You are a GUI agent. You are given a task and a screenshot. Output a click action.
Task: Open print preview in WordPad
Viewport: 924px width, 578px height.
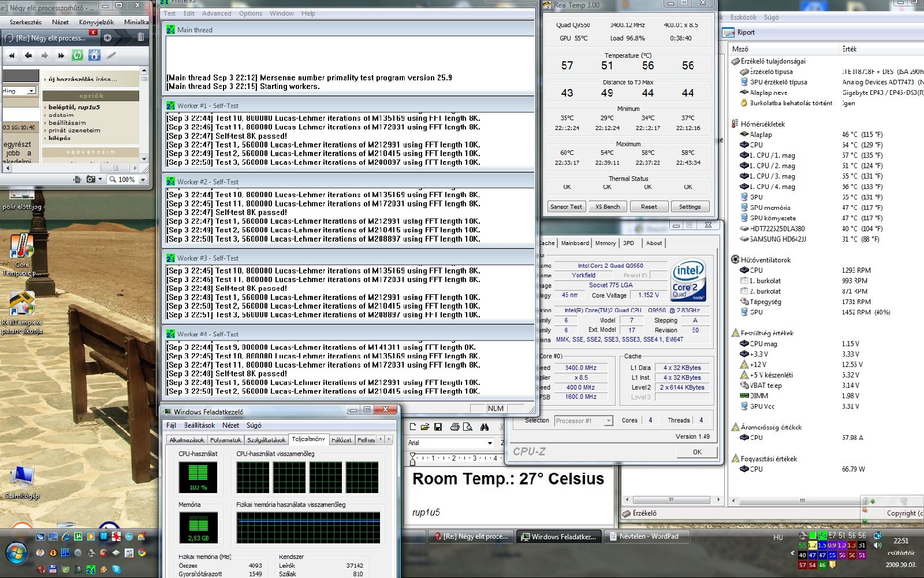point(468,427)
